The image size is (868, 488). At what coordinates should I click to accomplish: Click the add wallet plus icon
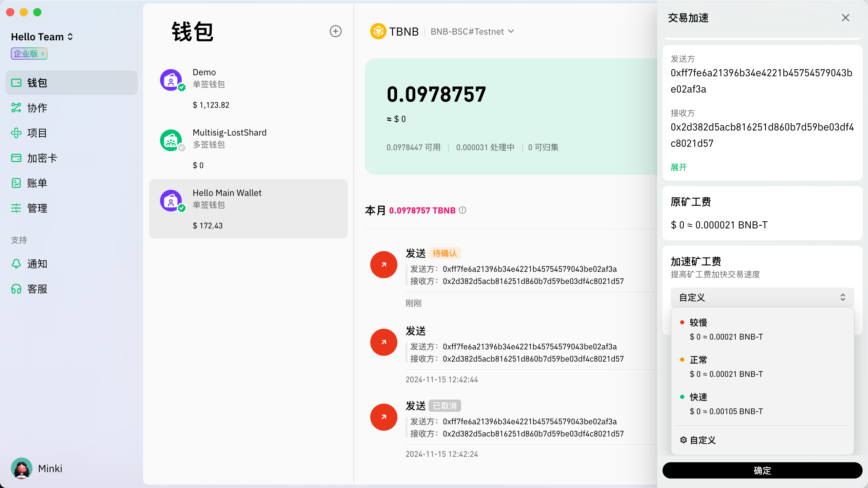(335, 31)
